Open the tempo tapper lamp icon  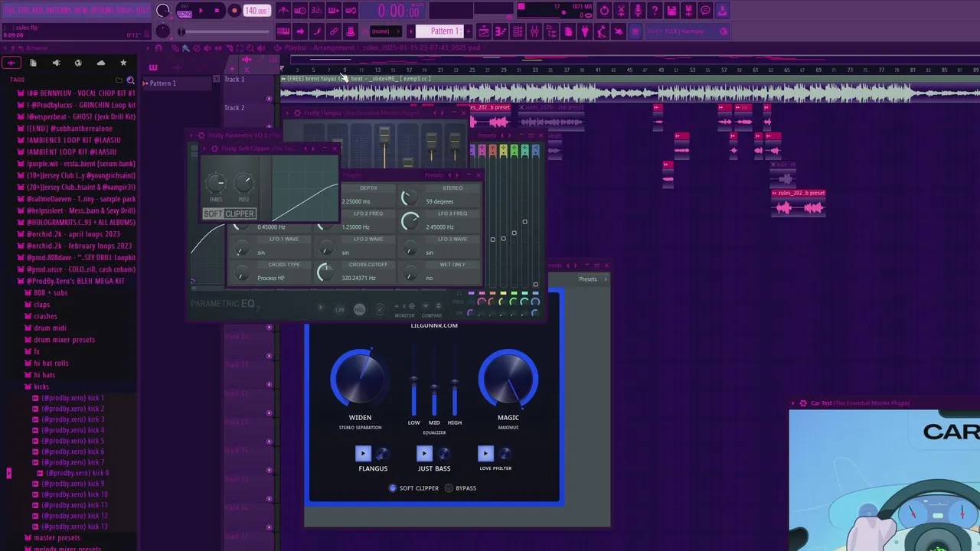601,31
